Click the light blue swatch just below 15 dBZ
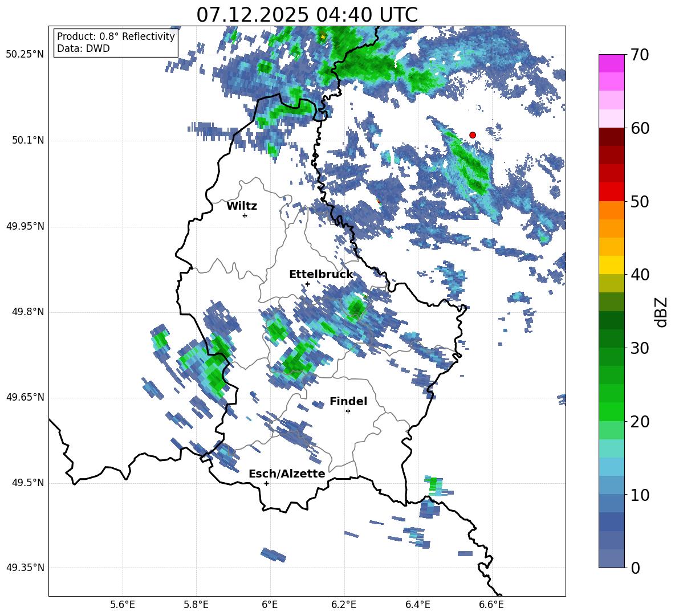 pos(611,467)
